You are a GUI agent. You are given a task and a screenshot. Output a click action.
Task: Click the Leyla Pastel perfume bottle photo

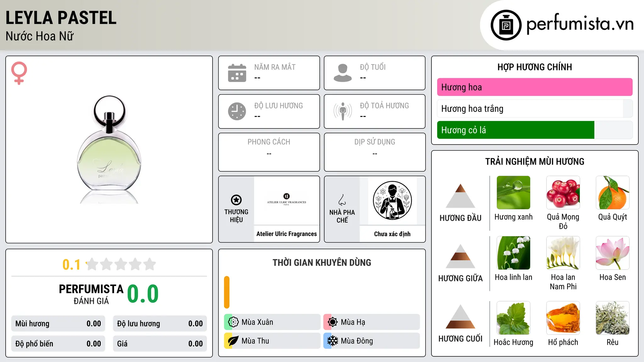point(109,149)
